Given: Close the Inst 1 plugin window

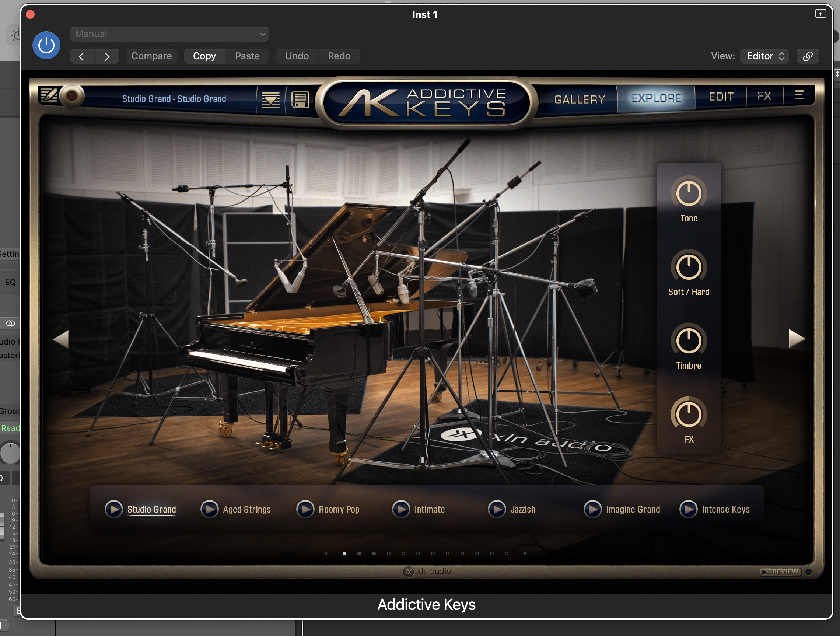Looking at the screenshot, I should 30,14.
